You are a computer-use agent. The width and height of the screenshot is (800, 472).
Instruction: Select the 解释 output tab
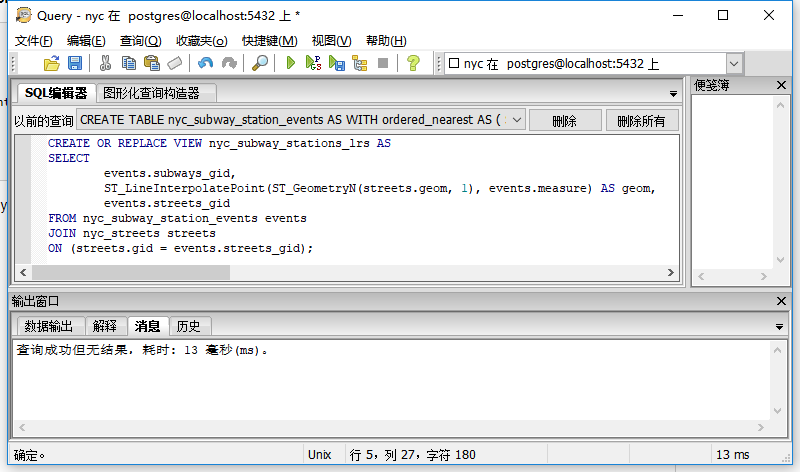105,326
